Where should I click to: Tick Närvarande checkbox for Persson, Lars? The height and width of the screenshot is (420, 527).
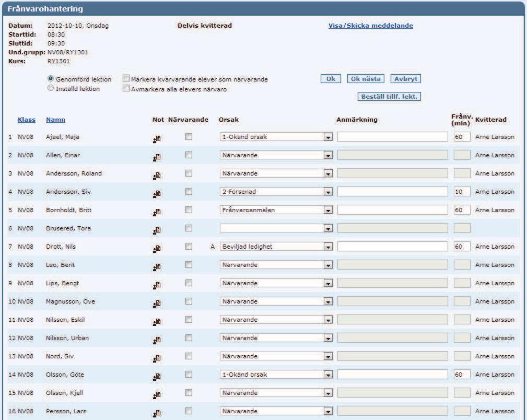(189, 411)
